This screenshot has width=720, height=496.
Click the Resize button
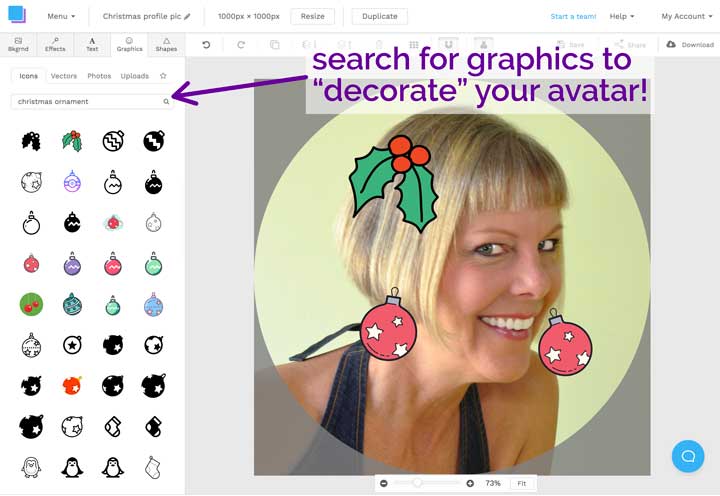point(313,16)
